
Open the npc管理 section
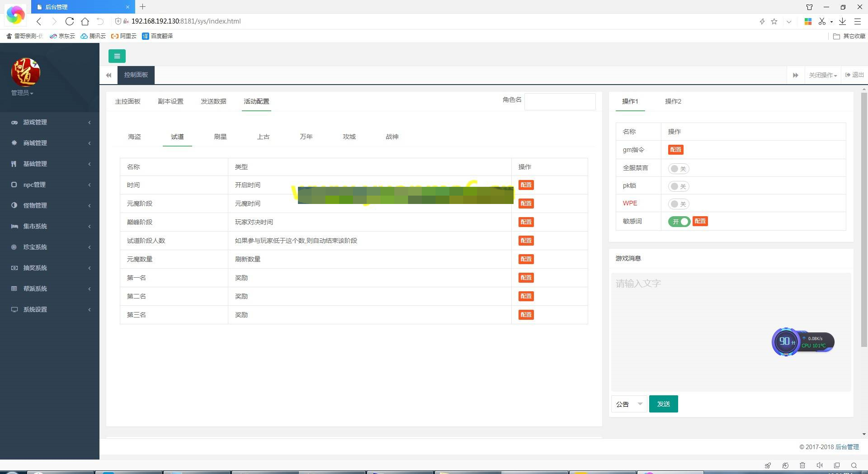(35, 185)
